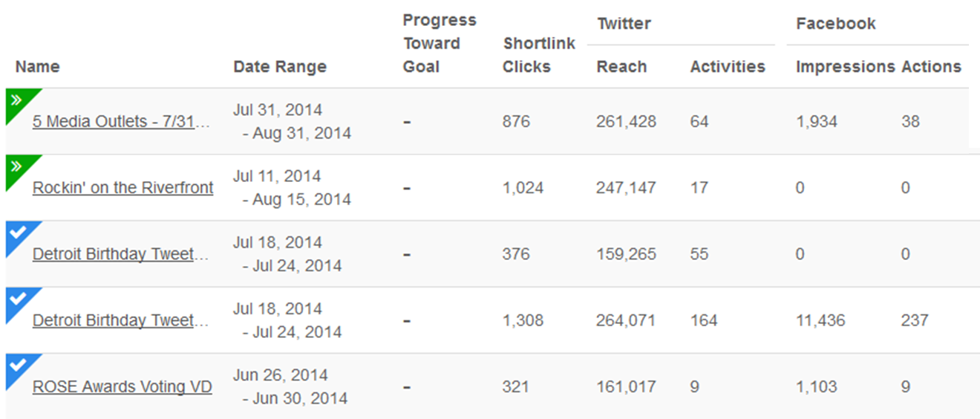The height and width of the screenshot is (419, 980).
Task: Open the 5 Media Outlets - 7/31 campaign
Action: pos(121,122)
